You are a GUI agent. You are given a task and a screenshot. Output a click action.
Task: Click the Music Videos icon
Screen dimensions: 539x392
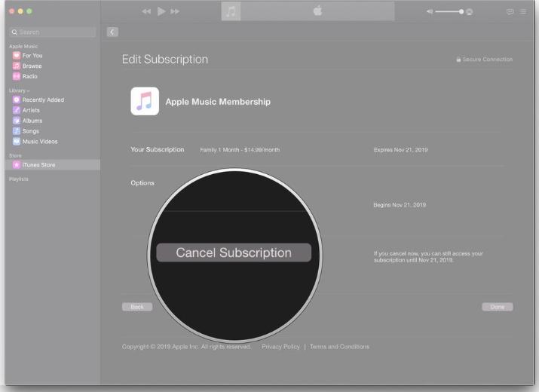[x=17, y=141]
